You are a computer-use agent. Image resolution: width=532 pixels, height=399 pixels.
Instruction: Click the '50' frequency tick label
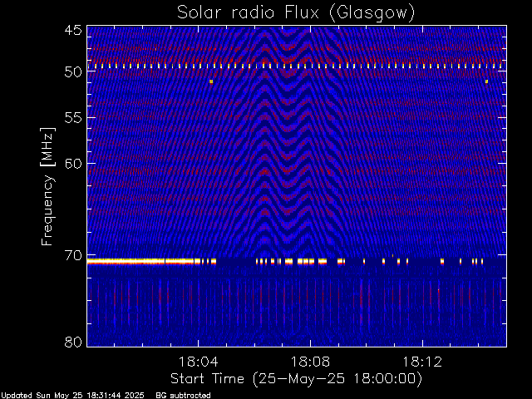73,72
